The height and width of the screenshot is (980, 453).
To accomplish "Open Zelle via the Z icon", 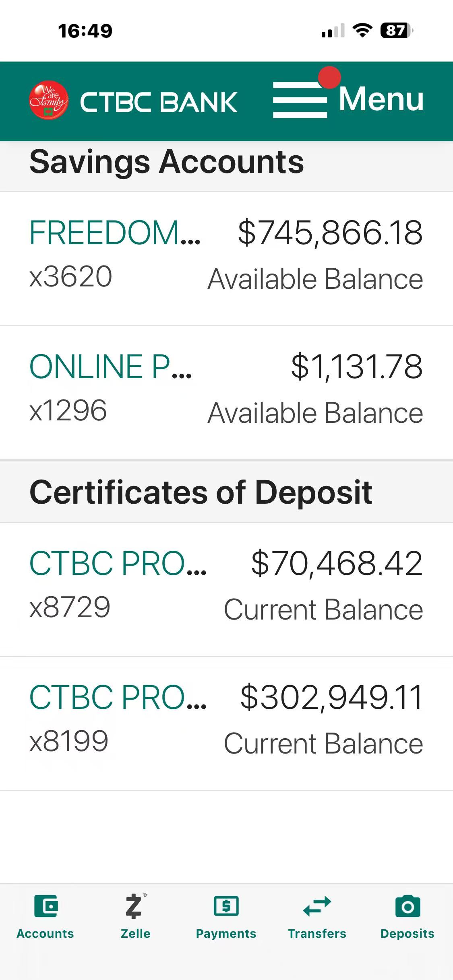I will (134, 906).
